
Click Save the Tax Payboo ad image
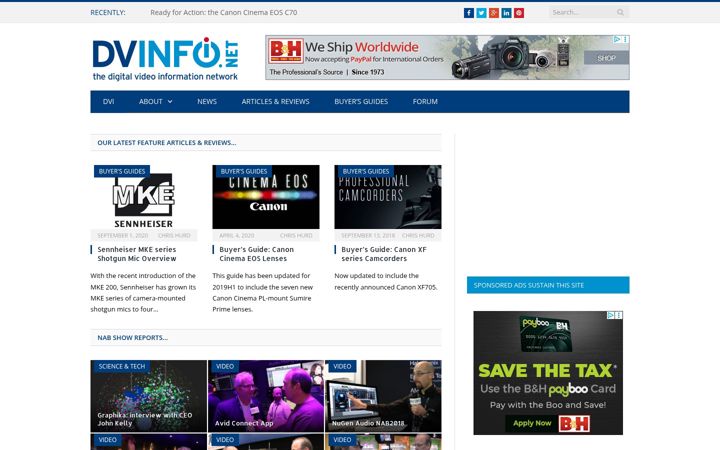pos(548,373)
